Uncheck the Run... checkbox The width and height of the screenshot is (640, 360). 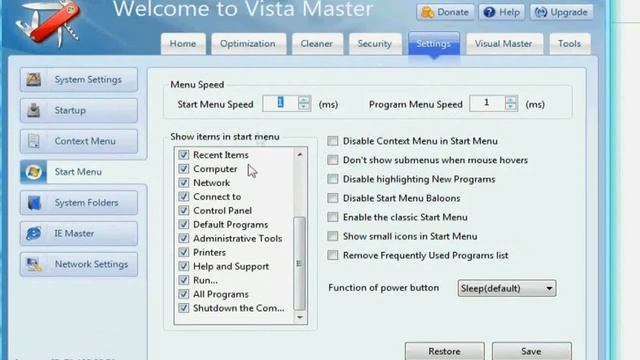pos(184,280)
